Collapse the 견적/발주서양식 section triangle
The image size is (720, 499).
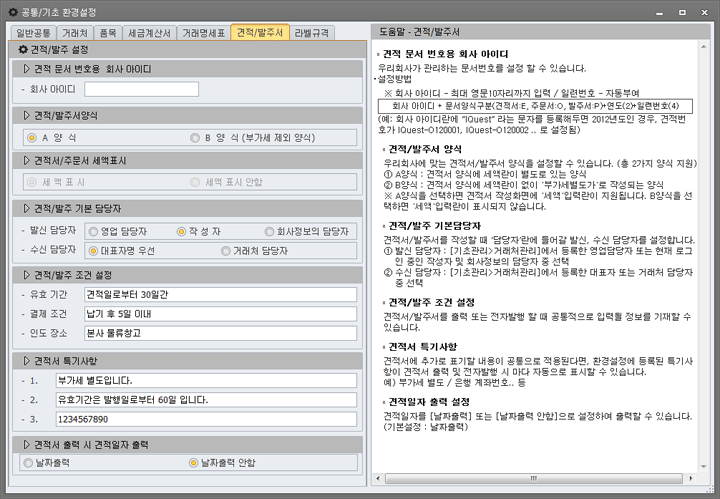26,115
